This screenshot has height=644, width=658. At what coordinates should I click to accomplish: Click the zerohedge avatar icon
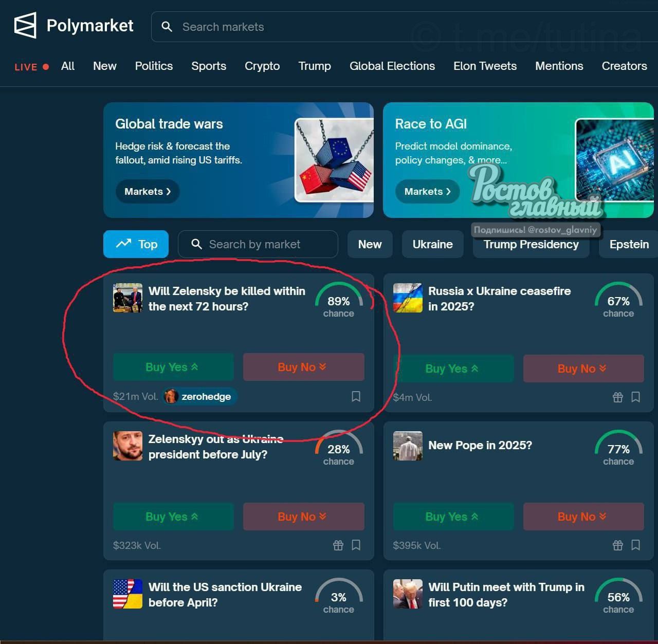click(x=171, y=396)
